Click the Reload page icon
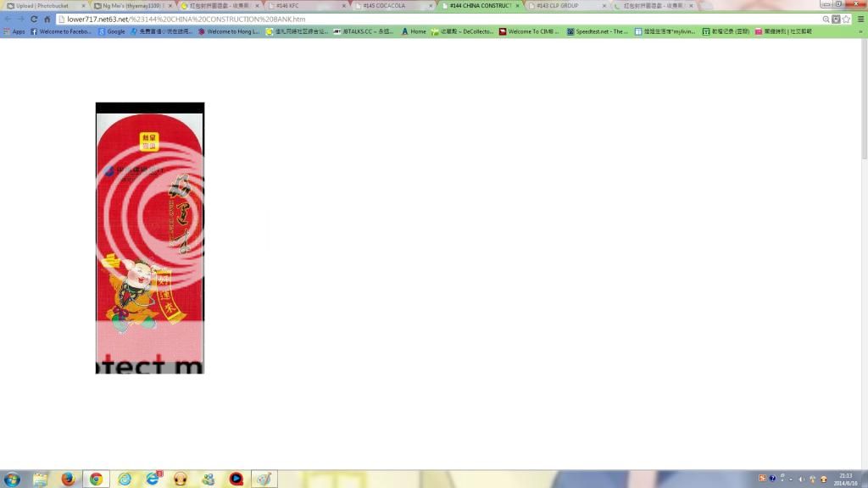This screenshot has height=488, width=868. pyautogui.click(x=34, y=19)
